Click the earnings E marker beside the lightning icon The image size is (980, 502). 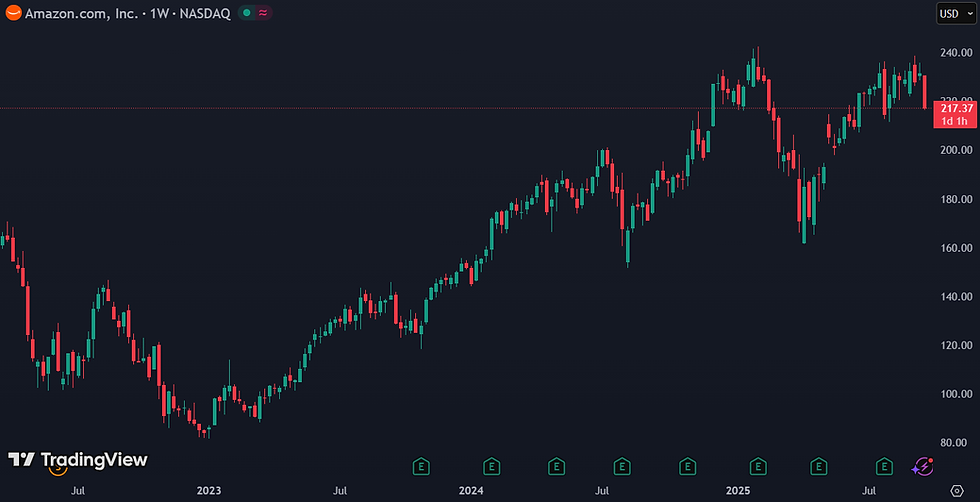pyautogui.click(x=884, y=466)
